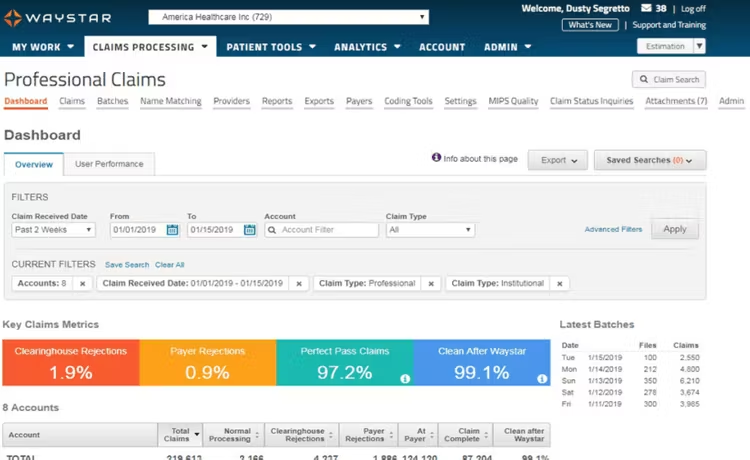Click info icon on Clean After Waystar
Screen dimensions: 750x460
[x=542, y=379]
